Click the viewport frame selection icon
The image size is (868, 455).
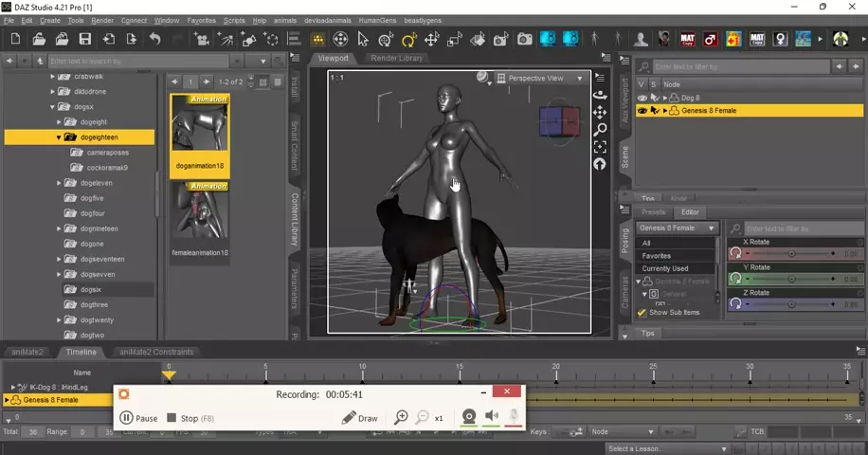pos(600,147)
